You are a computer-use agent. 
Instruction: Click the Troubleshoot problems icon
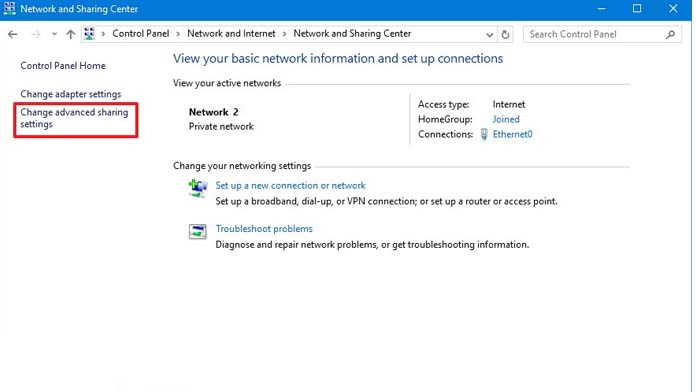[x=198, y=231]
